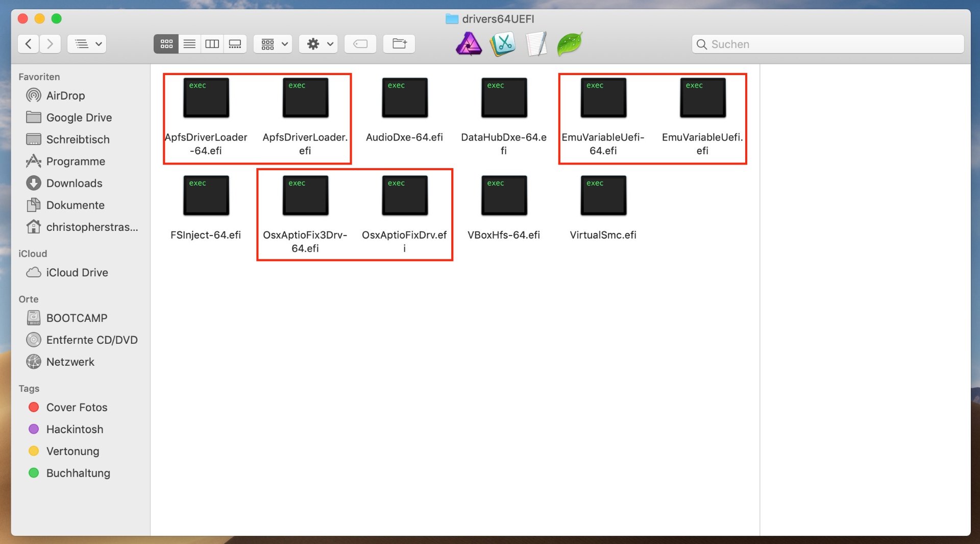
Task: Select the OsxAptioFix3Drv-64.efi file icon
Action: (x=305, y=195)
